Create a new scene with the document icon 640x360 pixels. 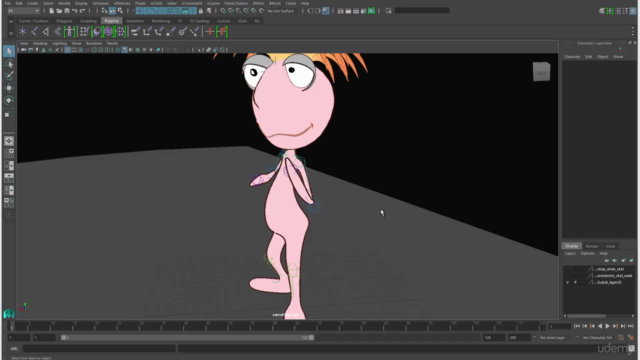coord(51,11)
